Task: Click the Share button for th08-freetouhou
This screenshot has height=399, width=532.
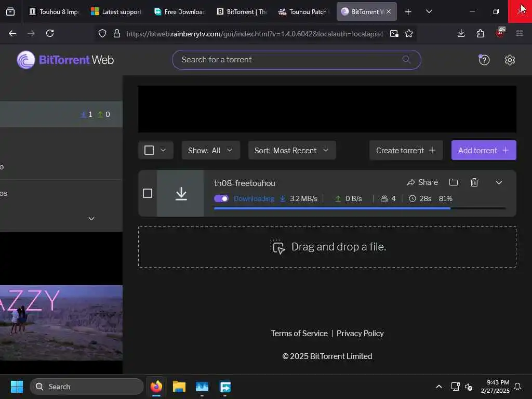Action: [x=422, y=182]
